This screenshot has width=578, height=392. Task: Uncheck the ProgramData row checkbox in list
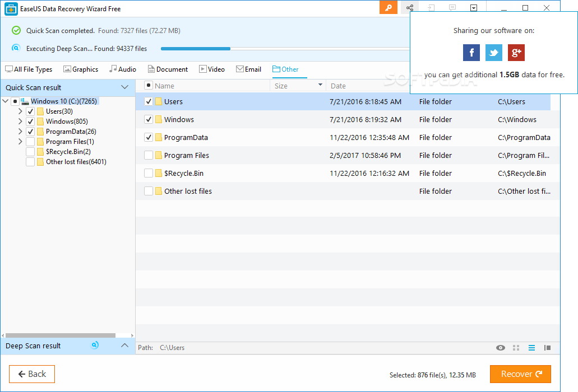point(149,137)
